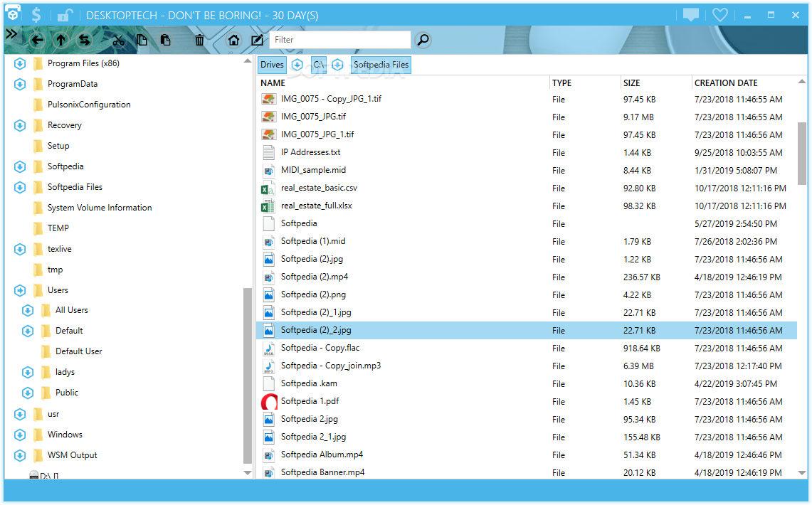This screenshot has width=812, height=505.
Task: Sort by the TYPE column header
Action: (562, 83)
